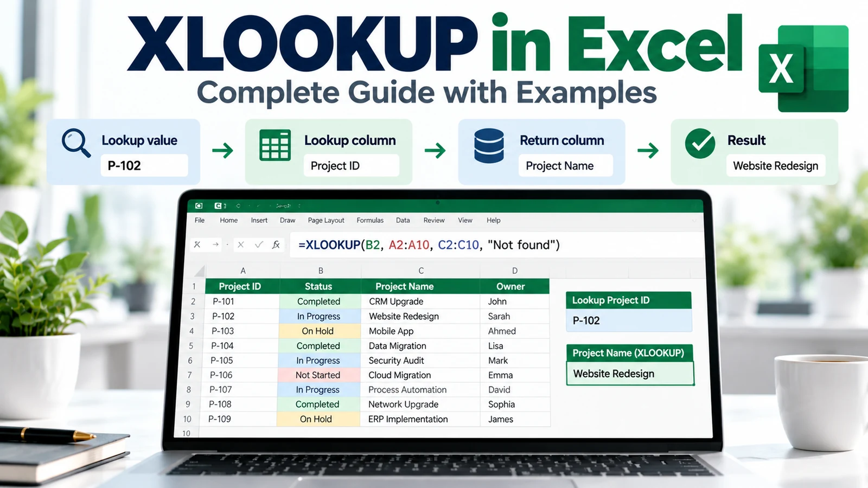
Task: Select the ERP Implementation cell
Action: 420,419
